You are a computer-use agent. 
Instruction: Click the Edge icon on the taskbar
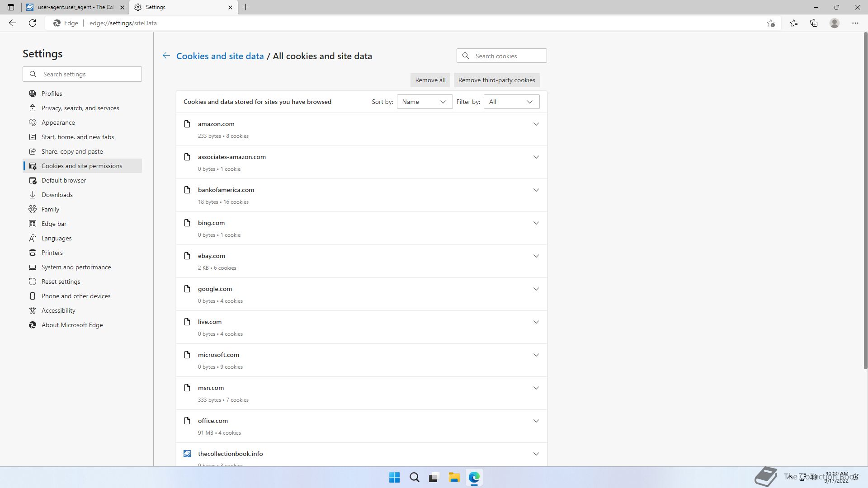click(474, 478)
